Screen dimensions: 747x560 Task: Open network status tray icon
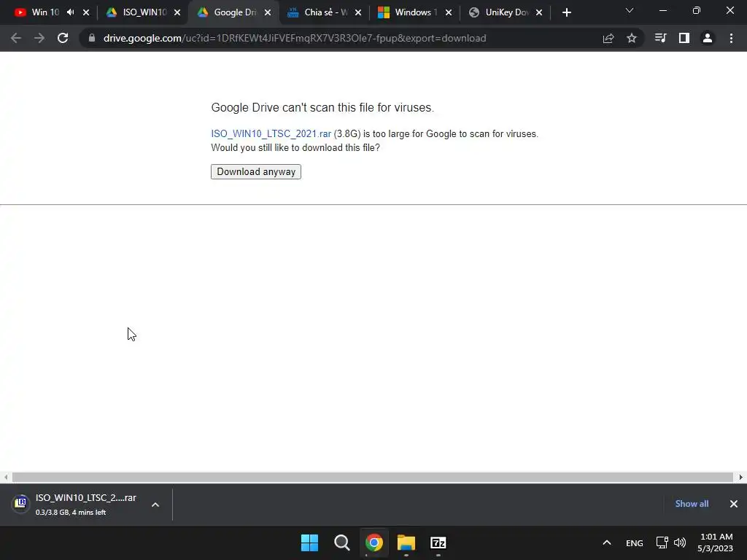662,542
